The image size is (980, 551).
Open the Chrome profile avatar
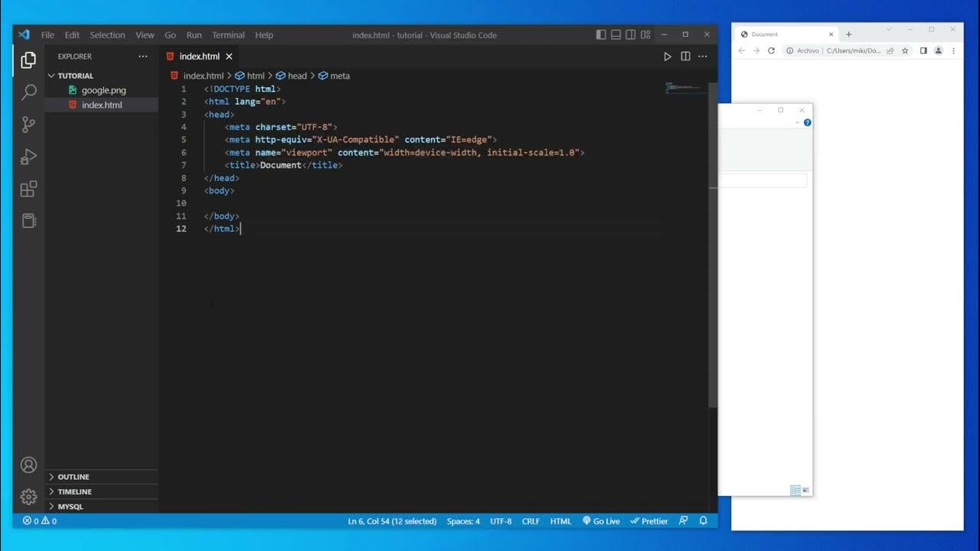tap(938, 51)
